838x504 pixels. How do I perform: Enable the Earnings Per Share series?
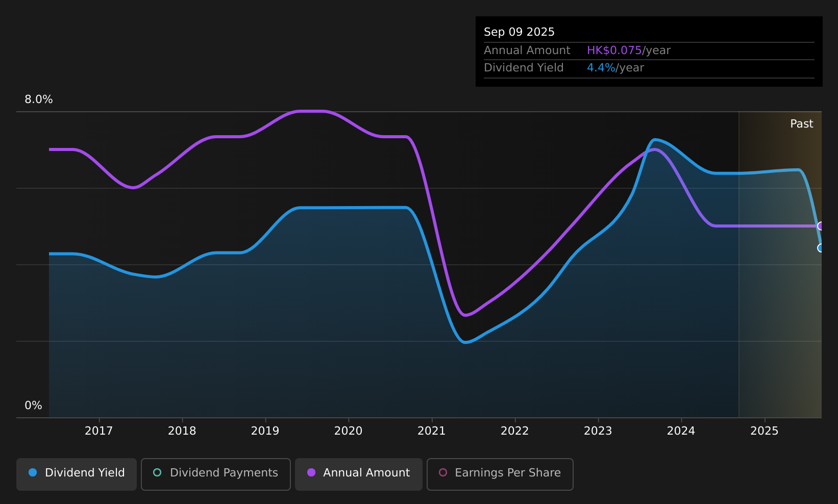pos(500,474)
